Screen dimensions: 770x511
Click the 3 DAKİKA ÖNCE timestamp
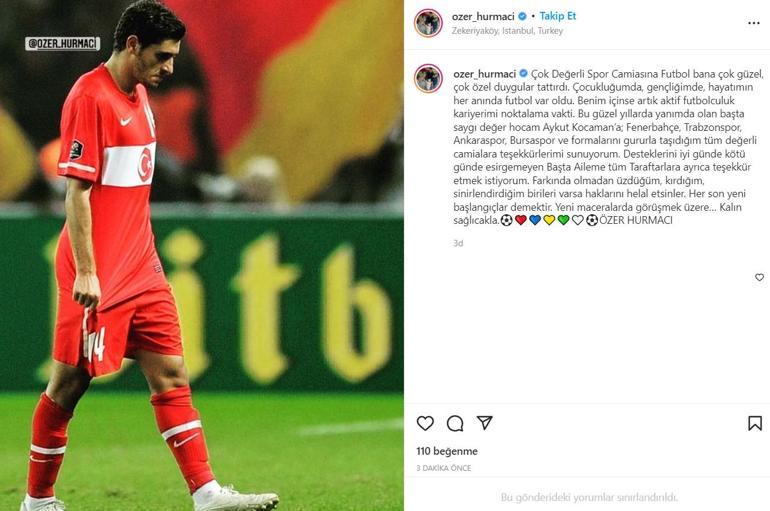pyautogui.click(x=443, y=468)
